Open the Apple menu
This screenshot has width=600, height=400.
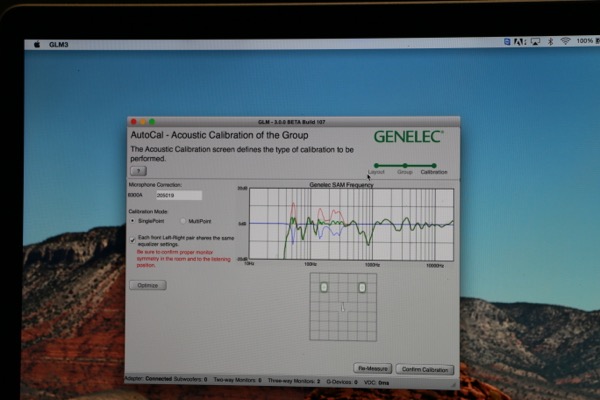click(37, 44)
